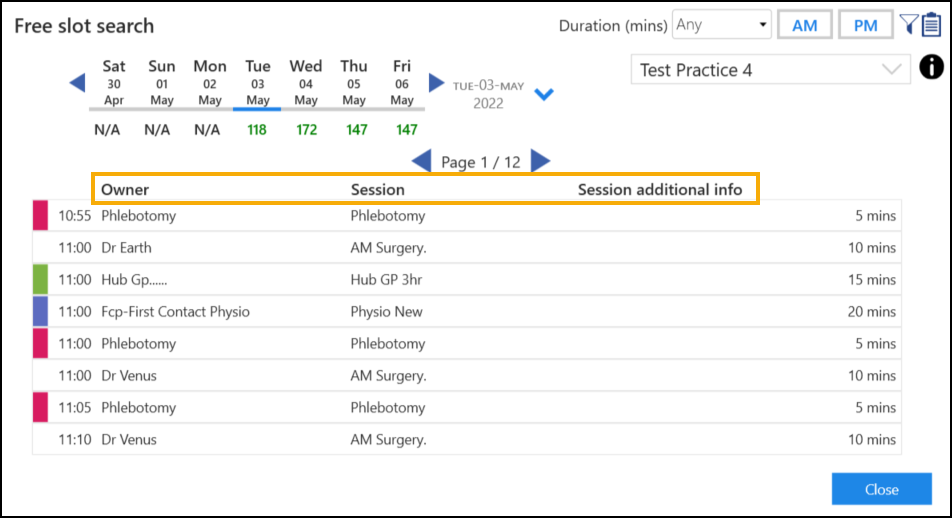This screenshot has height=518, width=952.
Task: Expand the date picker chevron
Action: point(544,95)
